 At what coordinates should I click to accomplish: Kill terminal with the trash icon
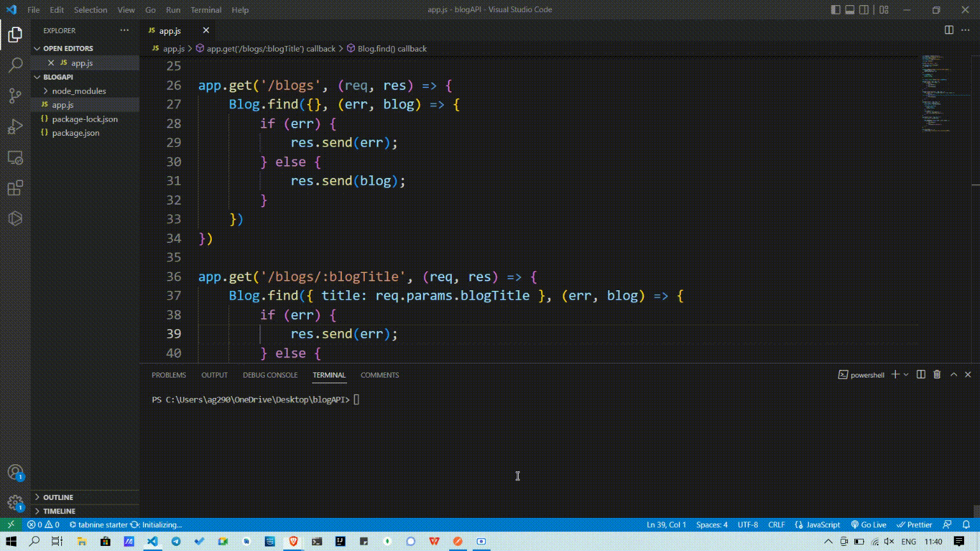coord(937,374)
